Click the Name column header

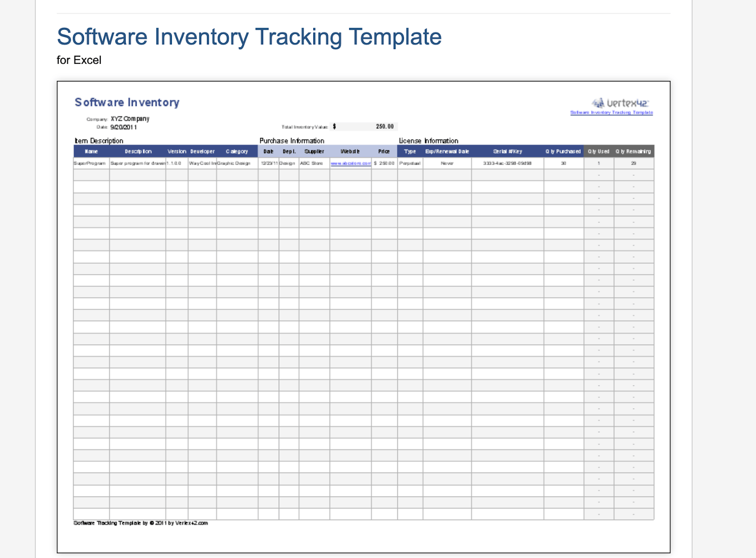(91, 151)
